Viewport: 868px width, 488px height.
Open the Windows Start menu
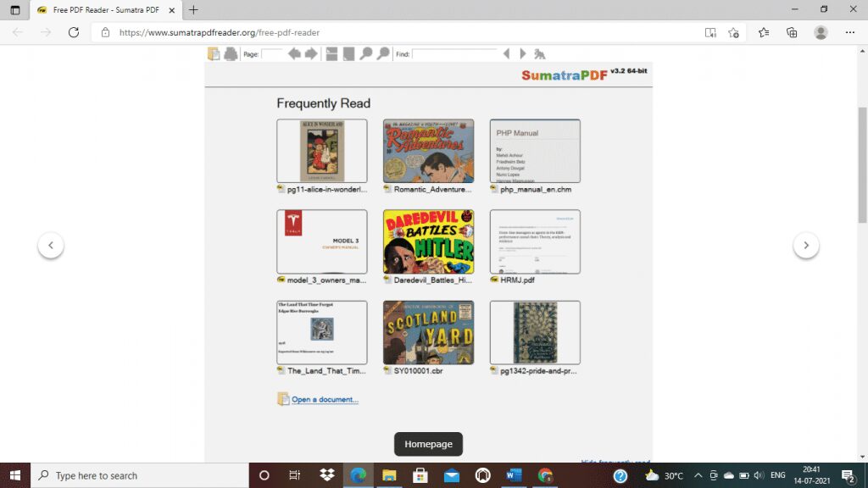(15, 475)
